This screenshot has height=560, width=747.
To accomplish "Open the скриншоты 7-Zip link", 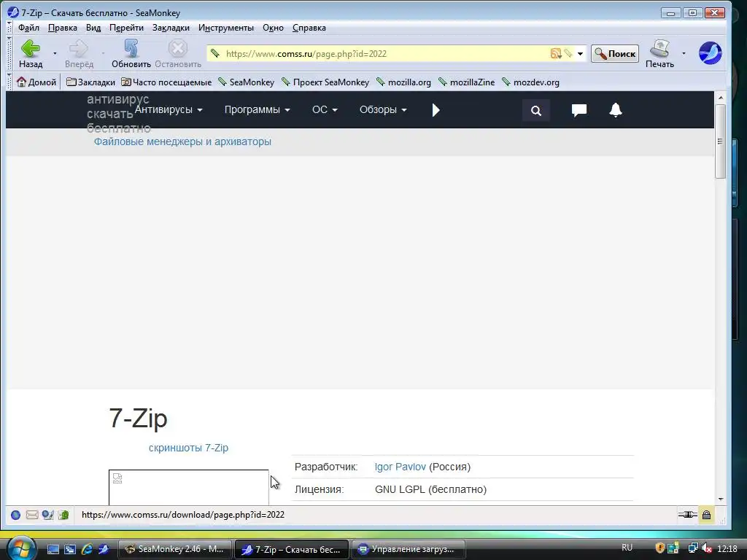I will (x=188, y=448).
